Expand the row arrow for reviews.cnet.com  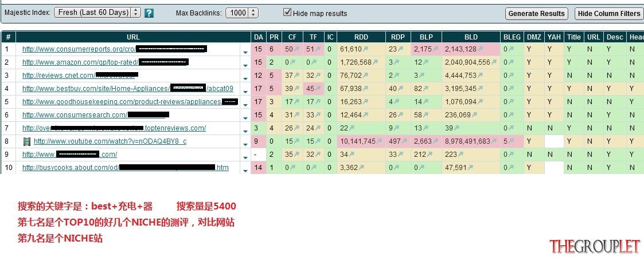[245, 78]
